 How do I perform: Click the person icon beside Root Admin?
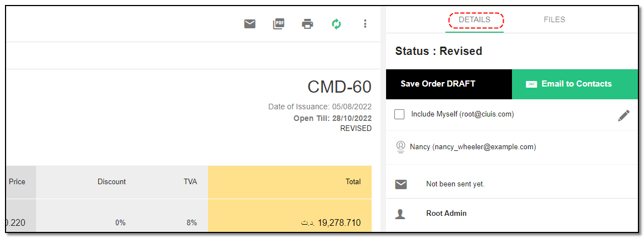(400, 214)
